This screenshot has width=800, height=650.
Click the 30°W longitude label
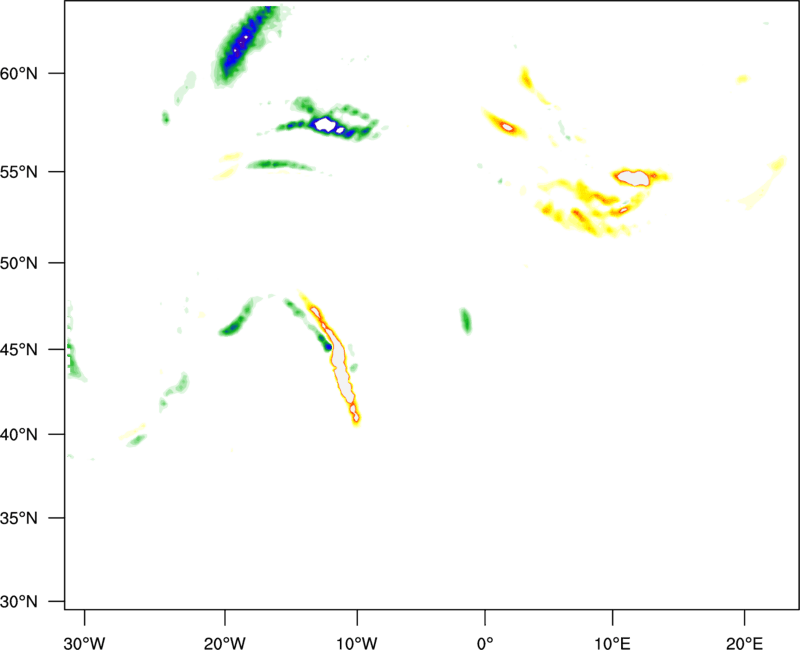tap(84, 640)
